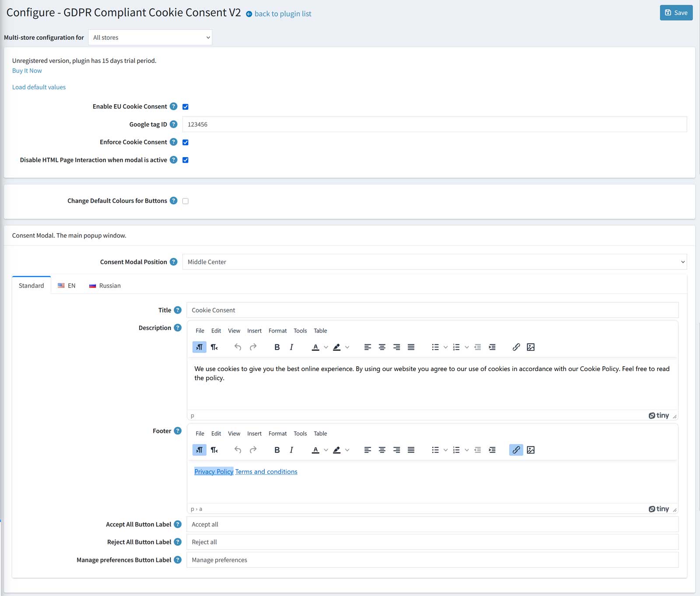This screenshot has width=700, height=596.
Task: Open Consent Modal Position dropdown
Action: [434, 262]
